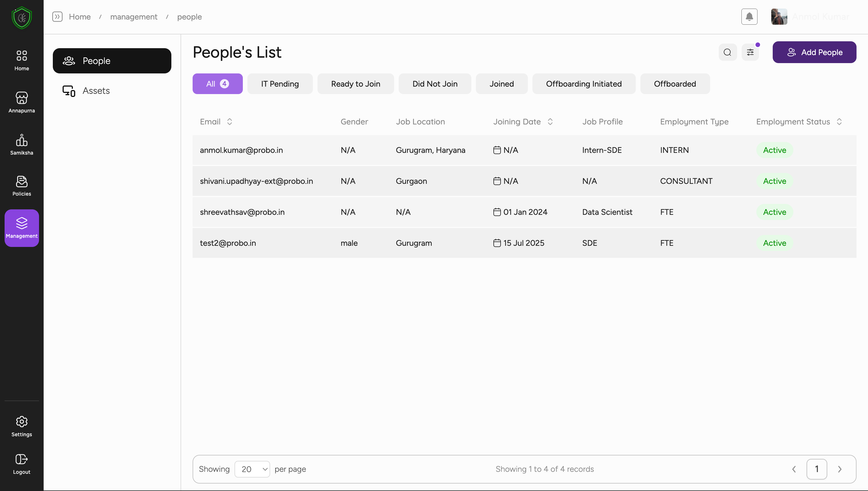Sort by Email column
868x491 pixels.
(x=230, y=122)
